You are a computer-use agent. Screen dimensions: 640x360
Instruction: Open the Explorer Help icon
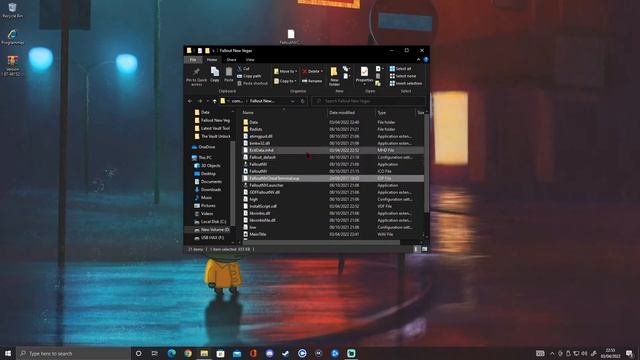[x=426, y=60]
